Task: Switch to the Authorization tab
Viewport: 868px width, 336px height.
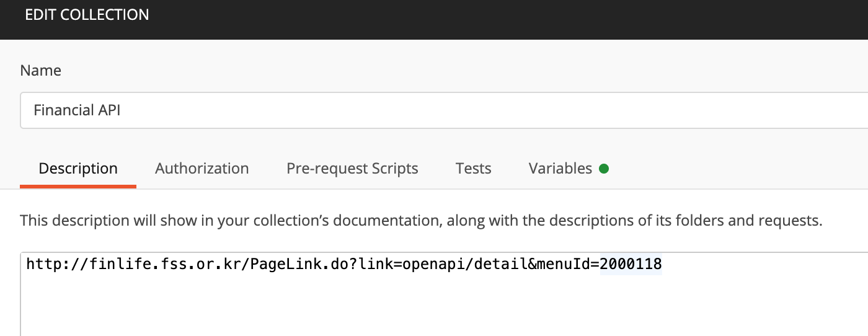Action: pos(202,169)
